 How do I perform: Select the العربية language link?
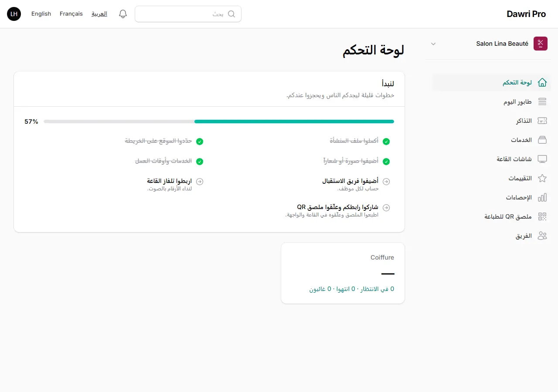99,14
